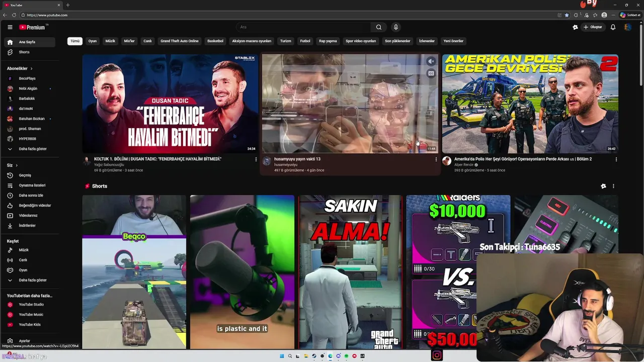Toggle the browser favorite star
The image size is (644, 362).
click(567, 15)
